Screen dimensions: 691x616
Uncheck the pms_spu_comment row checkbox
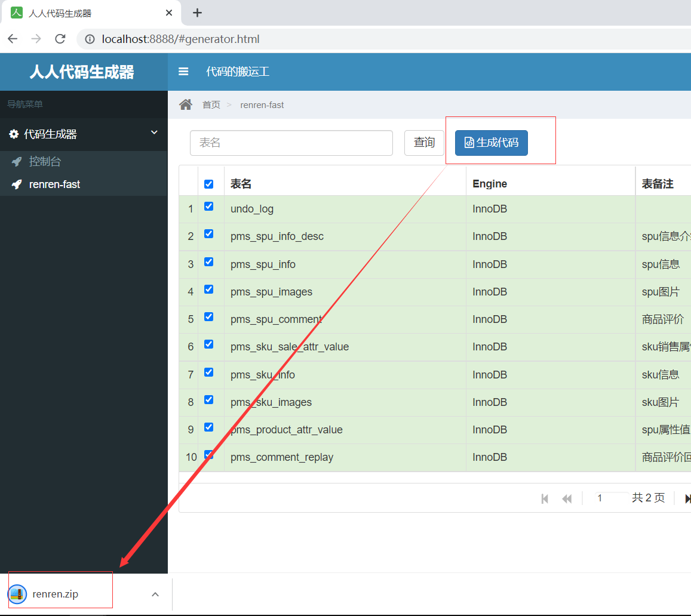tap(209, 316)
